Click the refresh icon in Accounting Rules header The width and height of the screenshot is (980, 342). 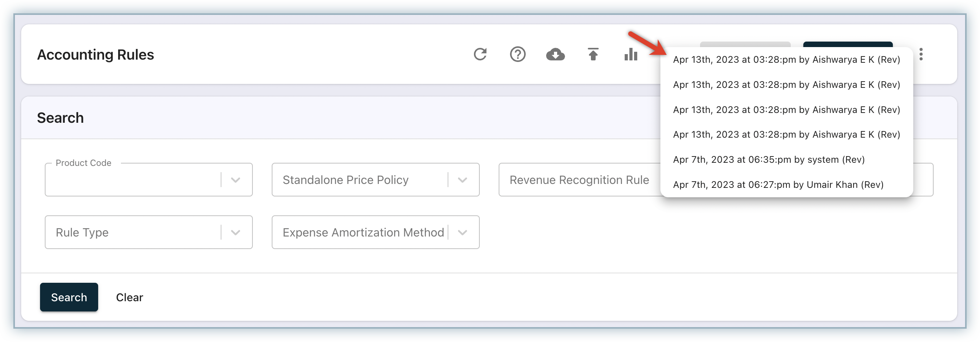coord(480,54)
